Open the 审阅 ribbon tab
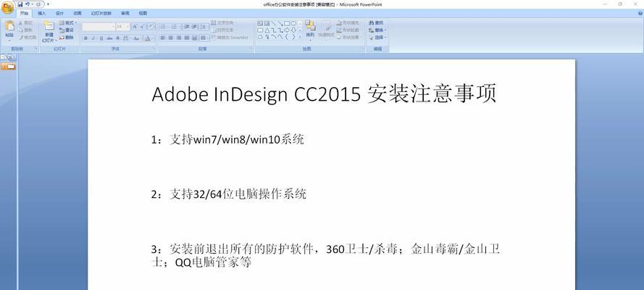The image size is (644, 290). [x=125, y=13]
